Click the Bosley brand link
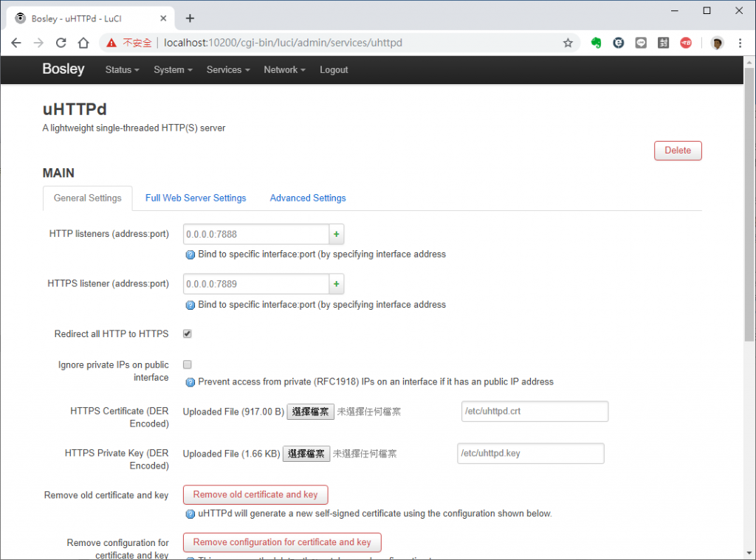Viewport: 756px width, 560px height. pyautogui.click(x=63, y=69)
